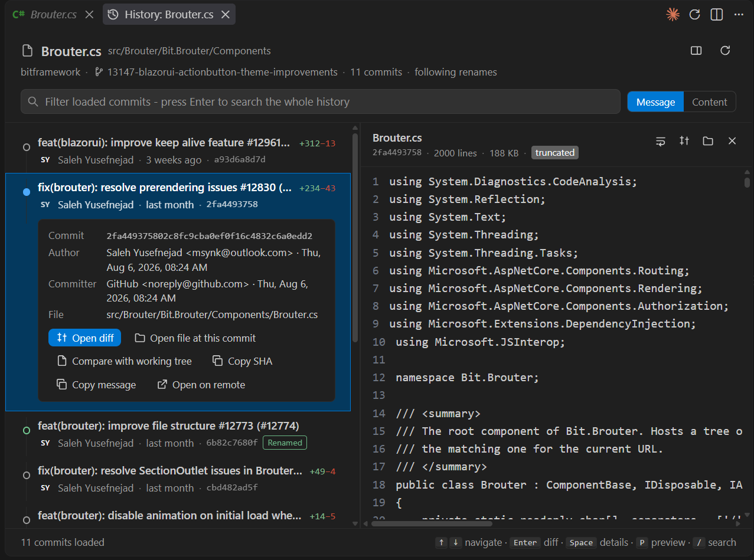Toggle word wrap in the preview pane
Screen dimensions: 754x560
click(x=661, y=140)
